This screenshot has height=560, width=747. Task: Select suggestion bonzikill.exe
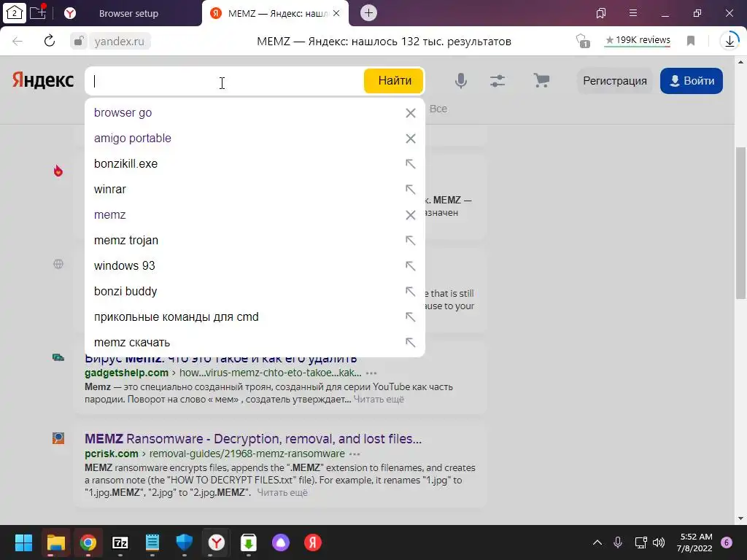coord(125,164)
